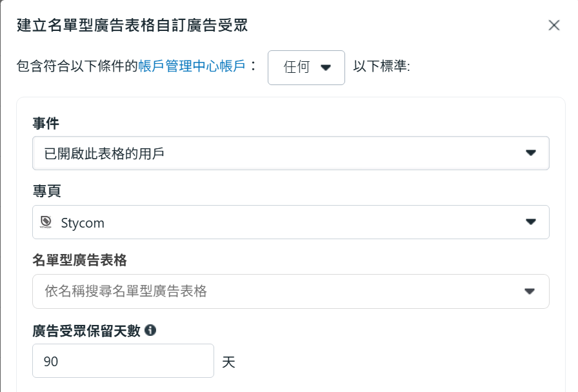Open the 任何 criteria dropdown
The height and width of the screenshot is (392, 578).
306,67
